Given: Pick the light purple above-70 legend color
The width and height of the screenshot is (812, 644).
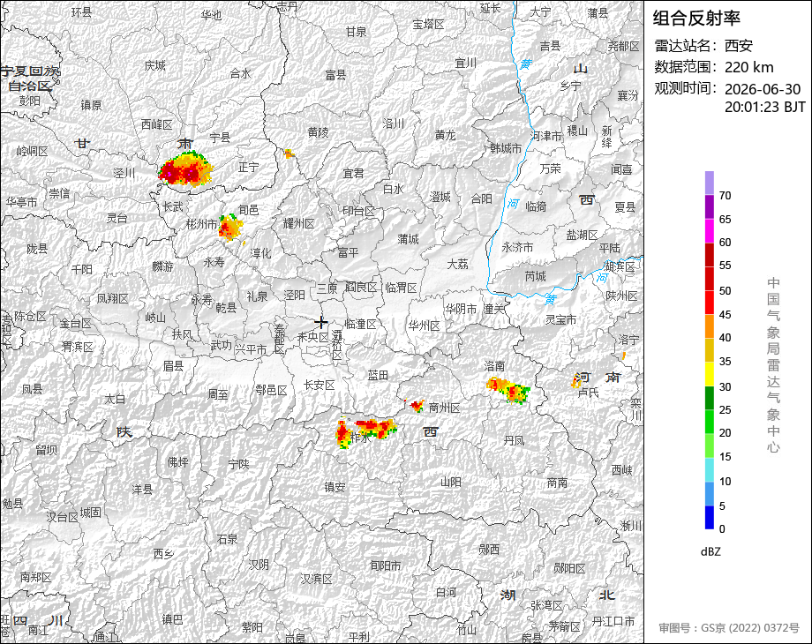Looking at the screenshot, I should 710,183.
